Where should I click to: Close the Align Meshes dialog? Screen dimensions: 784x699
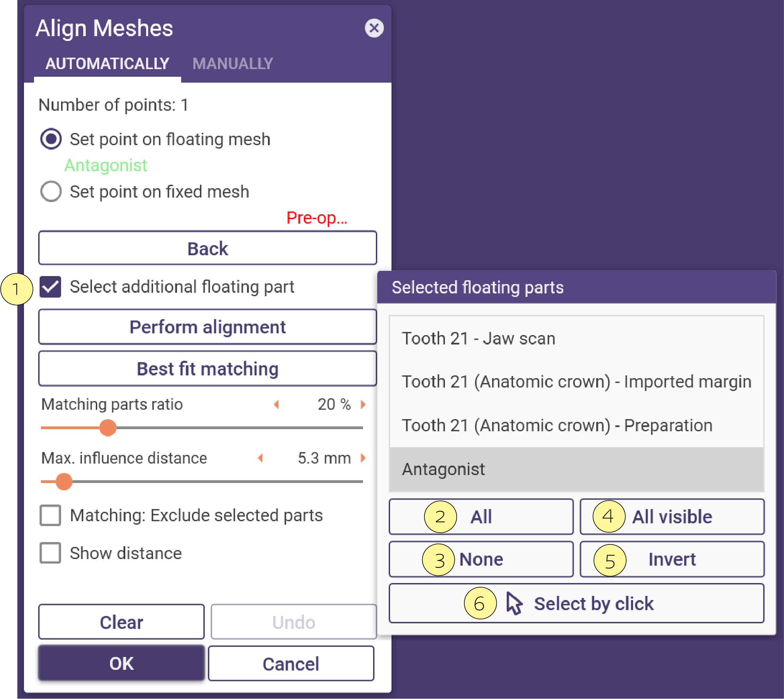click(374, 28)
